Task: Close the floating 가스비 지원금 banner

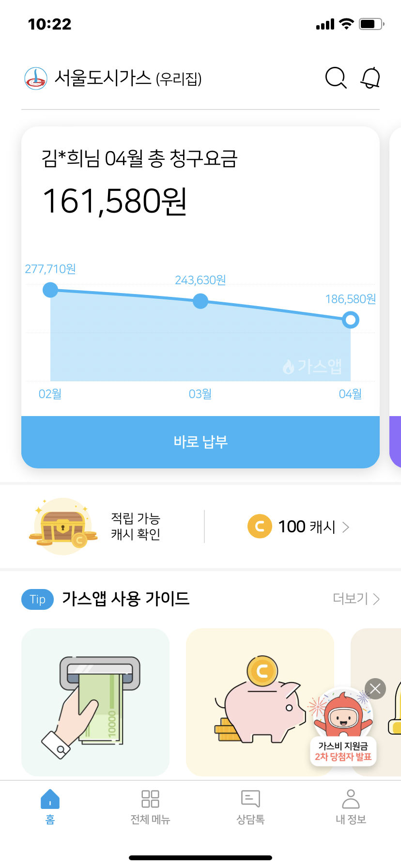Action: [375, 689]
